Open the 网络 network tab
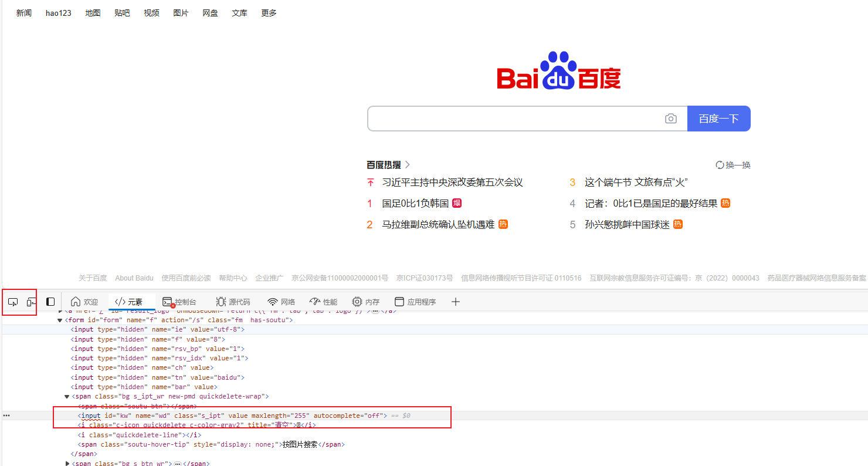 [x=282, y=302]
